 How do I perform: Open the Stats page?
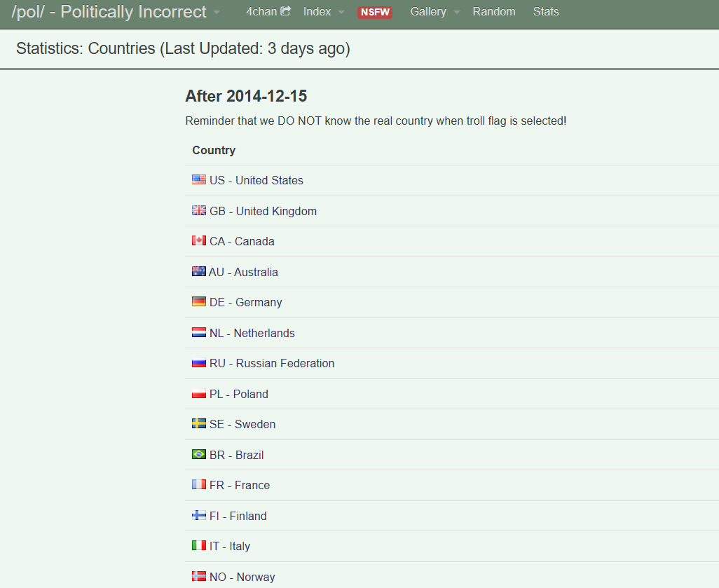(x=546, y=11)
